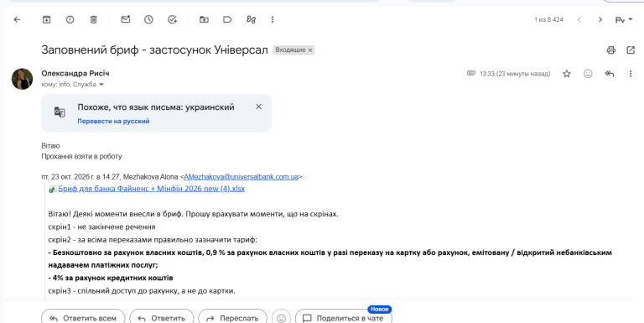Click subject Заповнений бриф - застосунок Універсал
The height and width of the screenshot is (323, 644).
154,50
